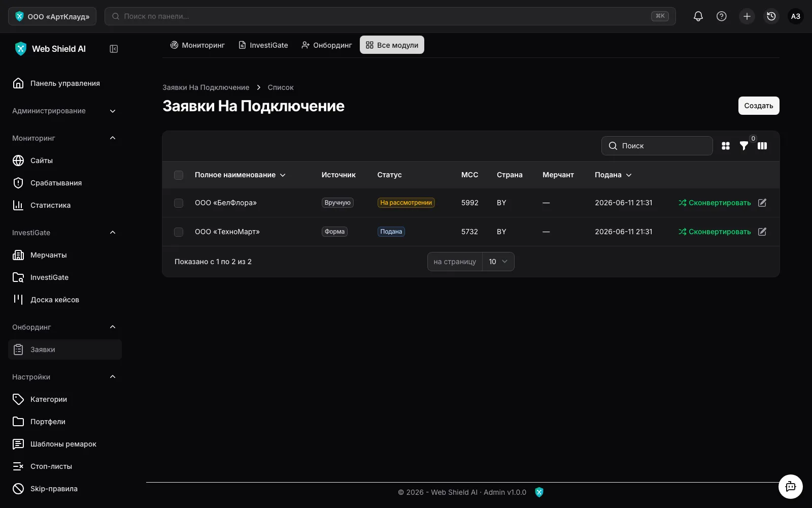Switch to the InvestiGate top tab
812x508 pixels.
click(x=263, y=45)
